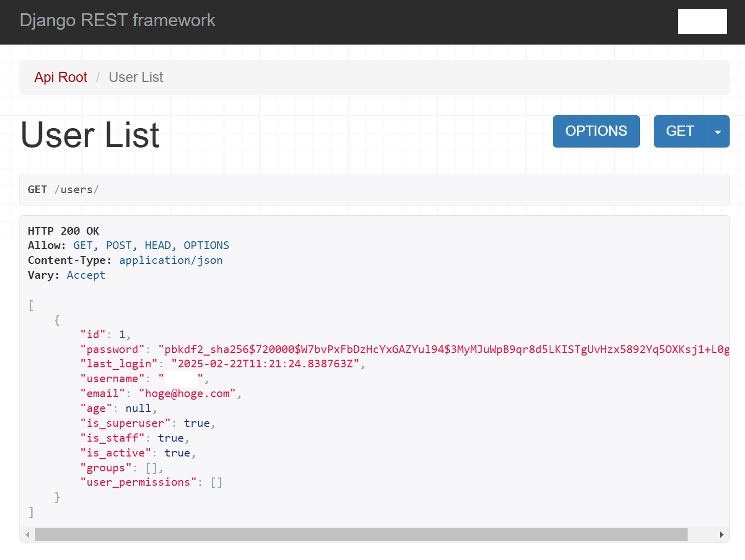745x560 pixels.
Task: Click the HTTP 200 OK status text
Action: pyautogui.click(x=64, y=231)
